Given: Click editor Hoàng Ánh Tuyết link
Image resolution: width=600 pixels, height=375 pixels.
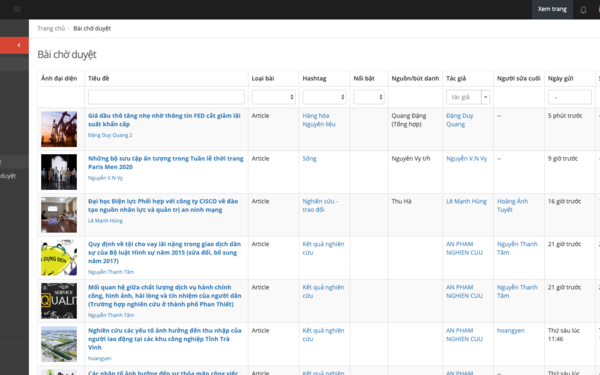Looking at the screenshot, I should pyautogui.click(x=512, y=205).
